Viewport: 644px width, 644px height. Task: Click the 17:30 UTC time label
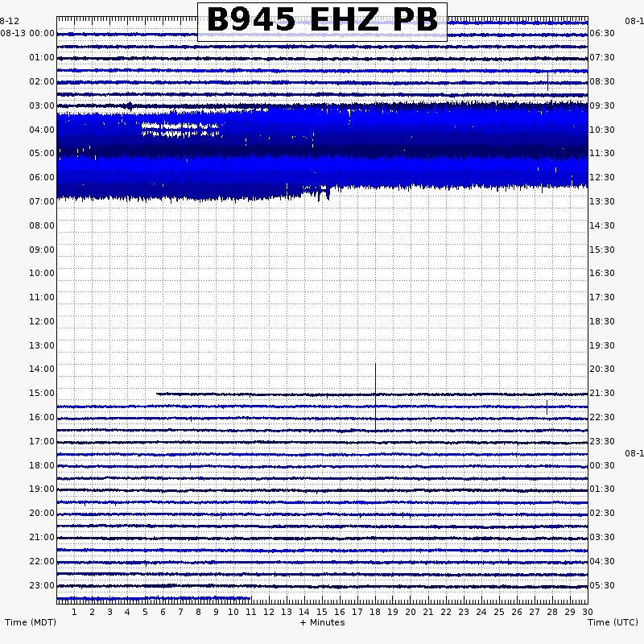point(602,297)
